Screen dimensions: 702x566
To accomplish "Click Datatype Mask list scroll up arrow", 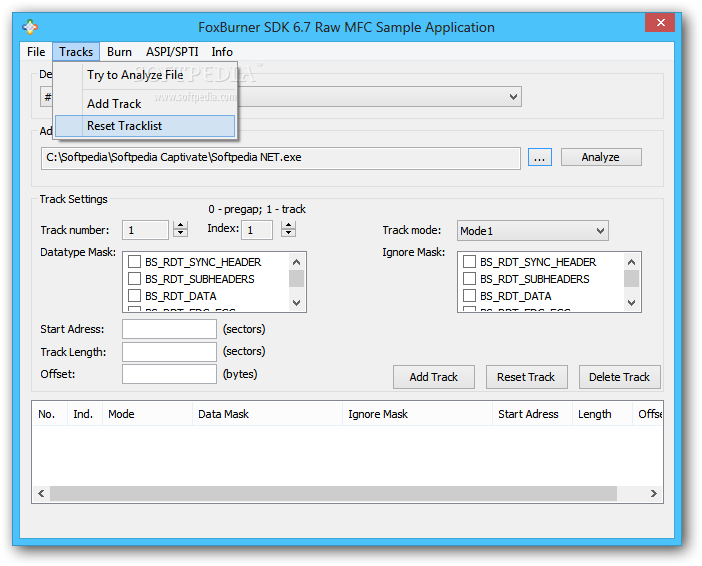I will 296,262.
